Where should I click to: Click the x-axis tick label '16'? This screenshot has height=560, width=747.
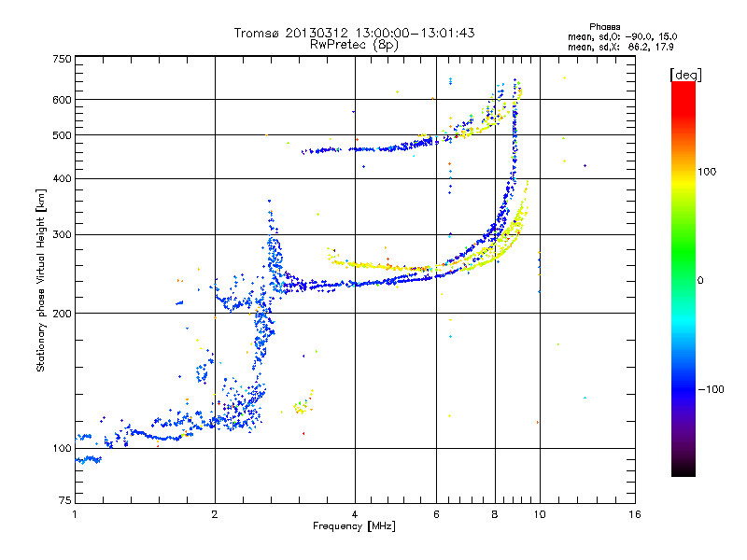click(635, 514)
